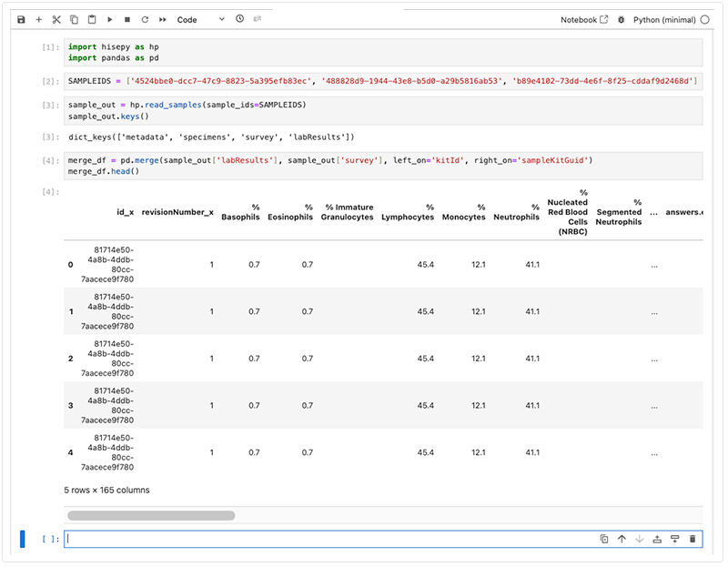728x567 pixels.
Task: Interrupt the kernel with the stop icon
Action: click(x=127, y=19)
